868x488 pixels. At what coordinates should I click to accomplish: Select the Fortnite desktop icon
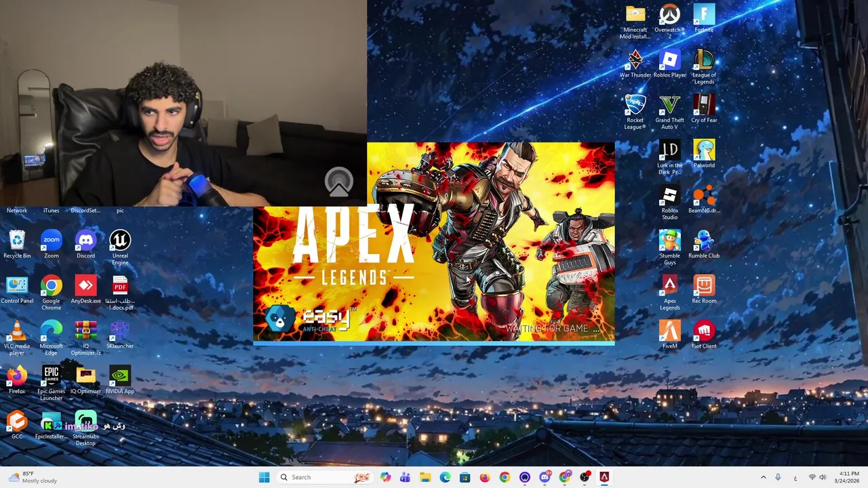click(704, 19)
